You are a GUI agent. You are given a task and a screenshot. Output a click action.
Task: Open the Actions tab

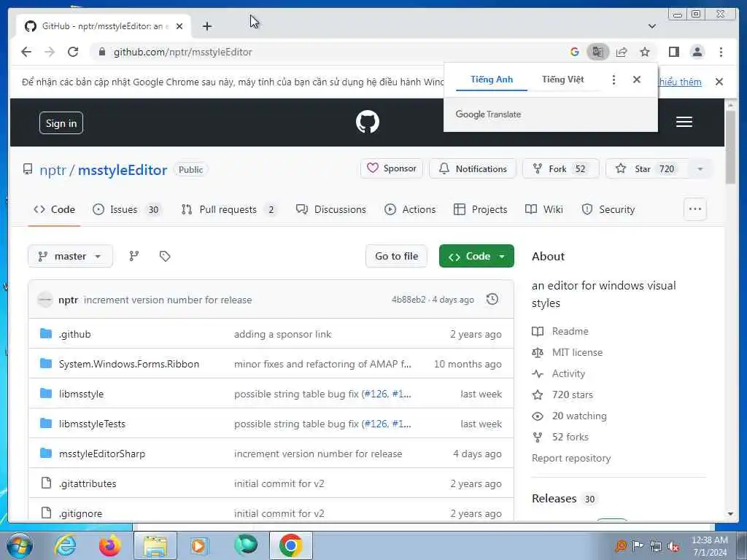click(x=410, y=209)
